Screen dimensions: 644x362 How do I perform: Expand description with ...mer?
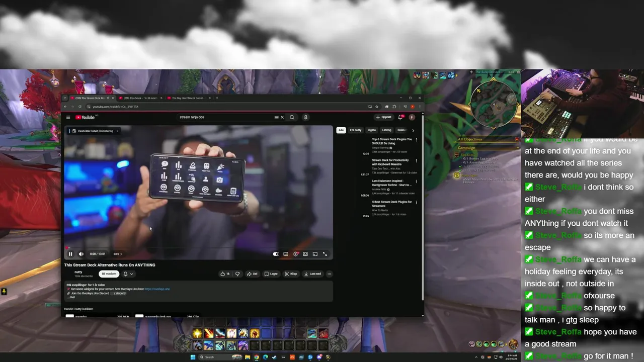click(71, 297)
